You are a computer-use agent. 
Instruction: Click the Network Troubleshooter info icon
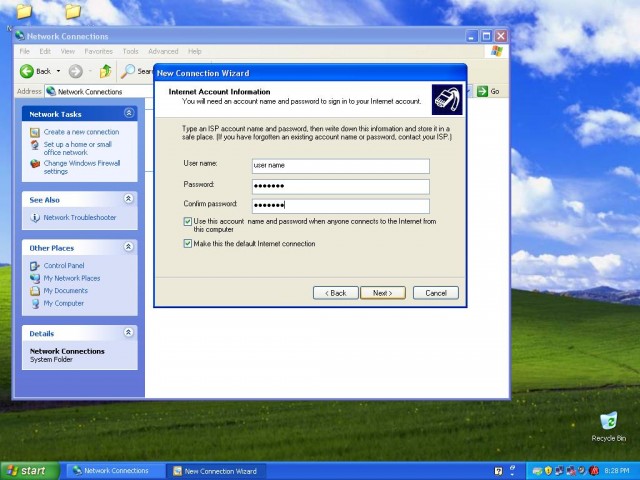pos(35,218)
